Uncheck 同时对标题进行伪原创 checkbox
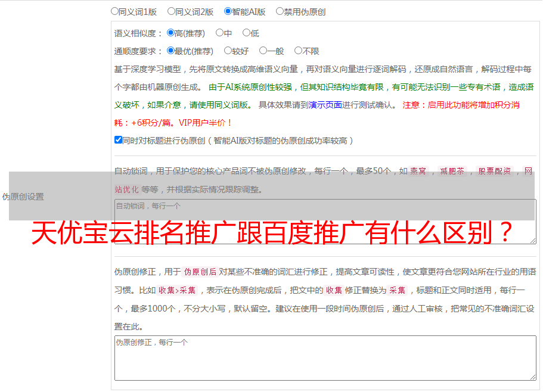Viewport: 543px width, 392px height. (x=118, y=140)
